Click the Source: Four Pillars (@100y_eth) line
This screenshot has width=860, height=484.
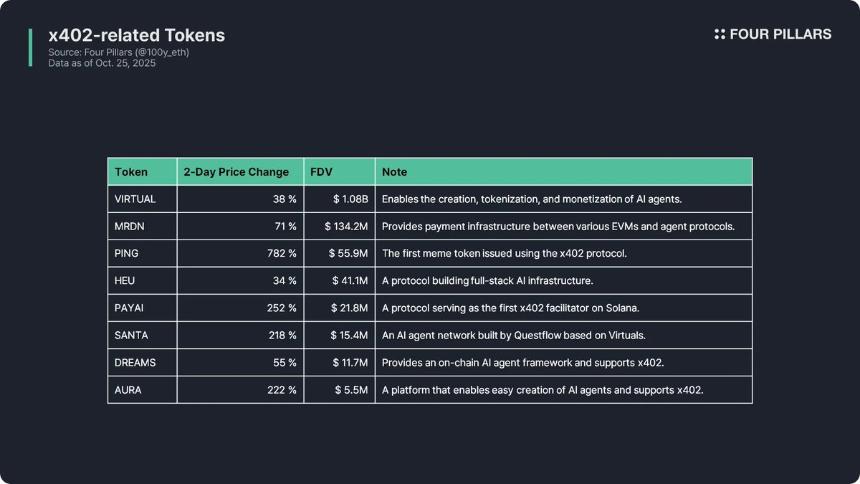[x=118, y=52]
